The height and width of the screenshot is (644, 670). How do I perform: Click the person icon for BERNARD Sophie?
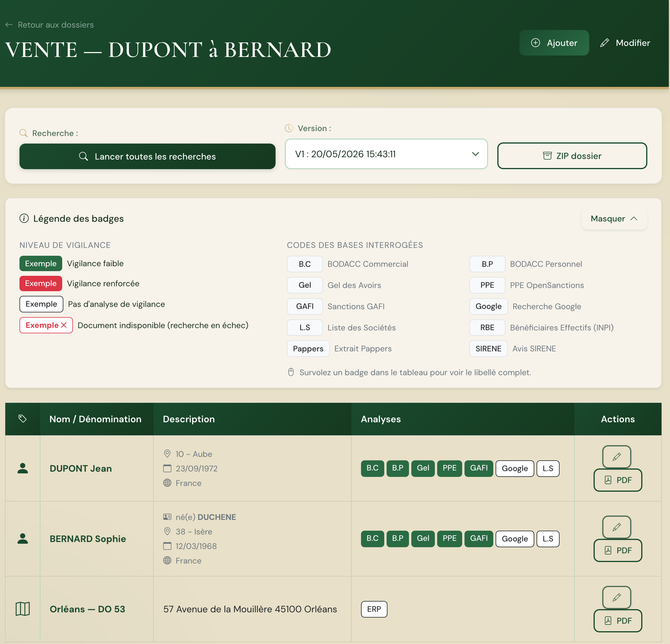[x=23, y=539]
